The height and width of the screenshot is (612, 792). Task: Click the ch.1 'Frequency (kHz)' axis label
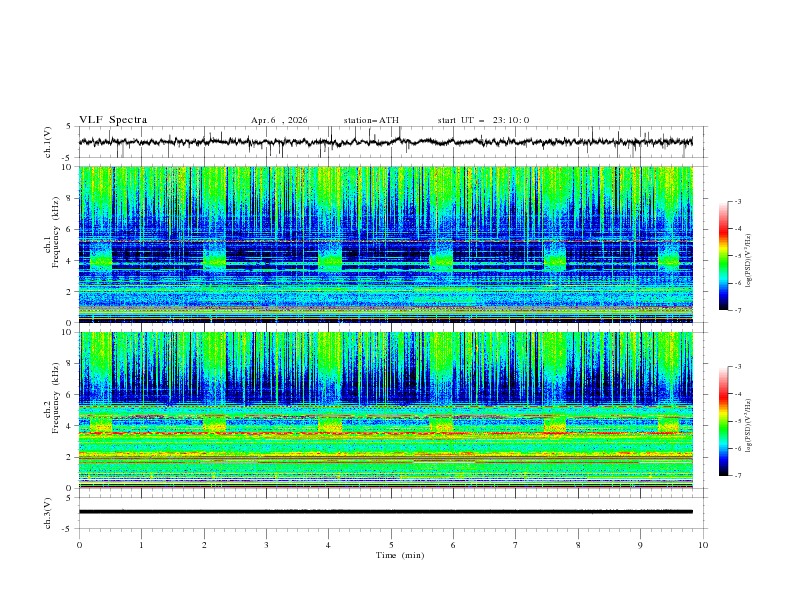56,232
